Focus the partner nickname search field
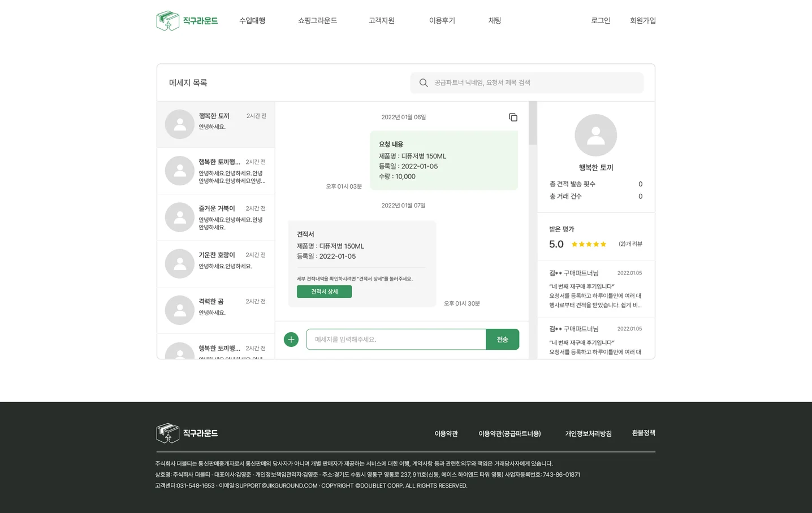Viewport: 812px width, 513px height. [527, 83]
